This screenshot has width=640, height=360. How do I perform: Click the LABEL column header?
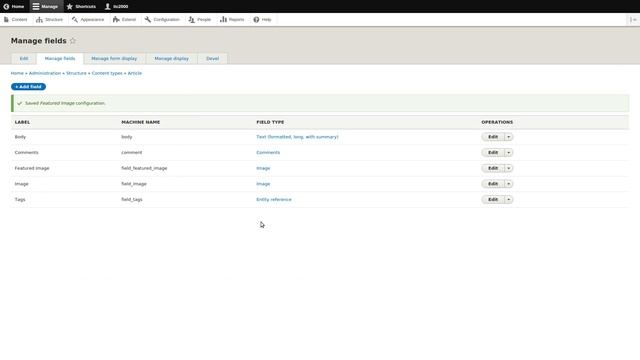click(x=22, y=122)
